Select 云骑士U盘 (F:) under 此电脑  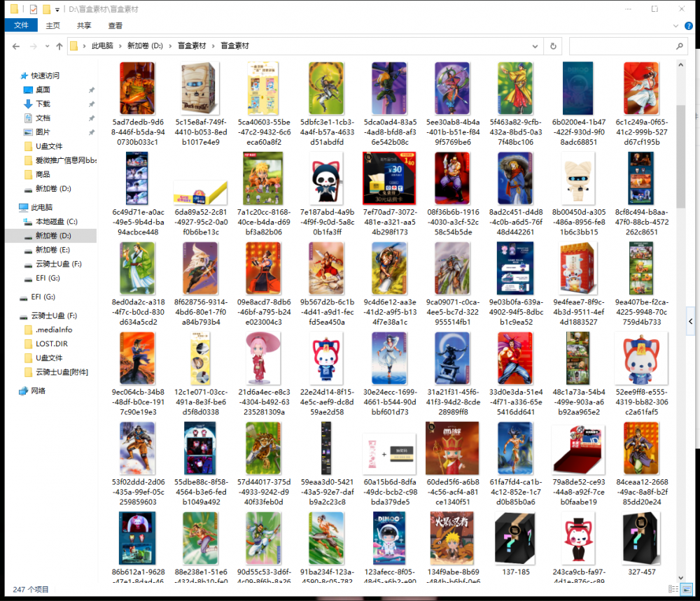pos(59,264)
